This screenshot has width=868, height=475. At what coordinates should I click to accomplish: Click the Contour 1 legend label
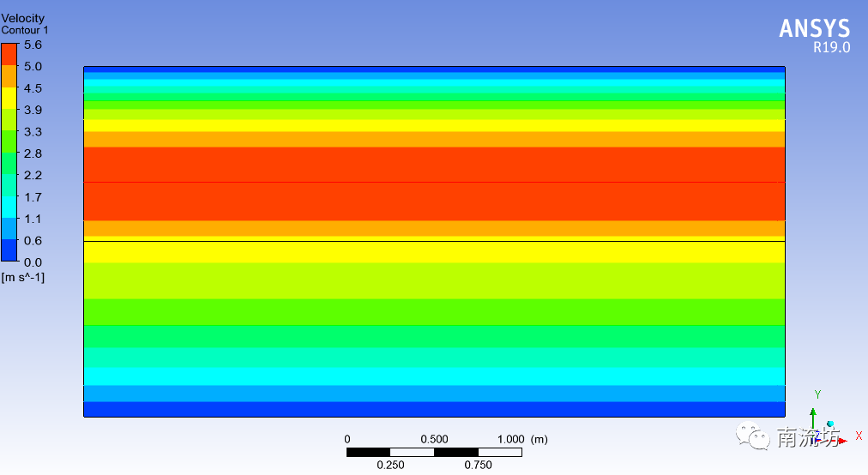pos(25,31)
